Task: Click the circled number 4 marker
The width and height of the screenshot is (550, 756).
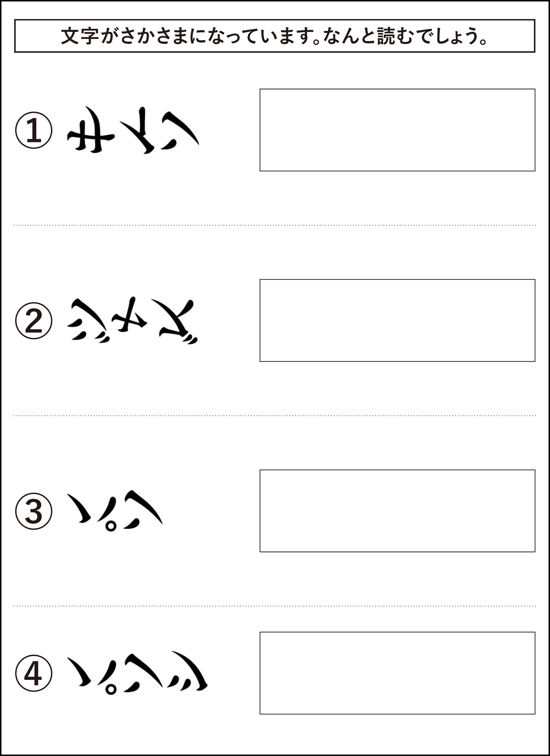Action: click(34, 673)
